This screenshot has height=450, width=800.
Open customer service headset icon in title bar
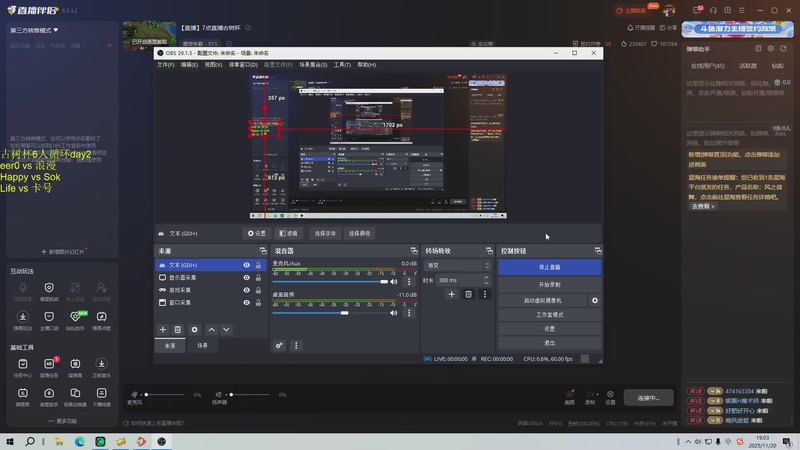pos(713,10)
